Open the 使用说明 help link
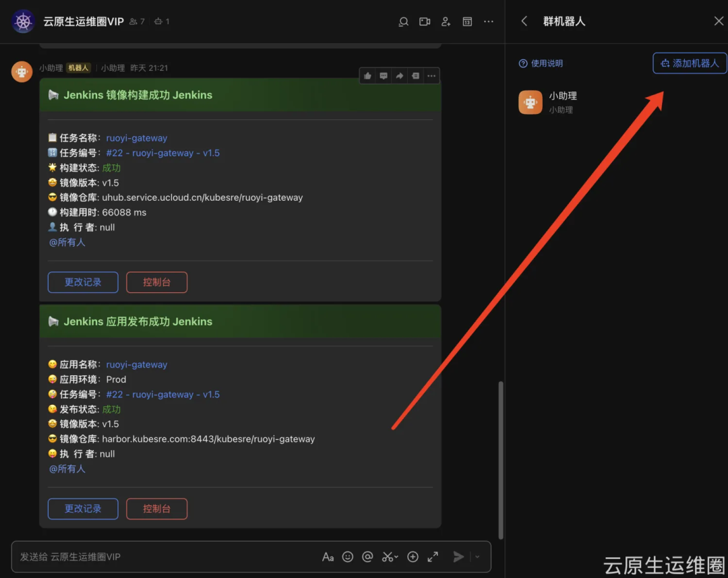Image resolution: width=728 pixels, height=578 pixels. click(x=541, y=63)
